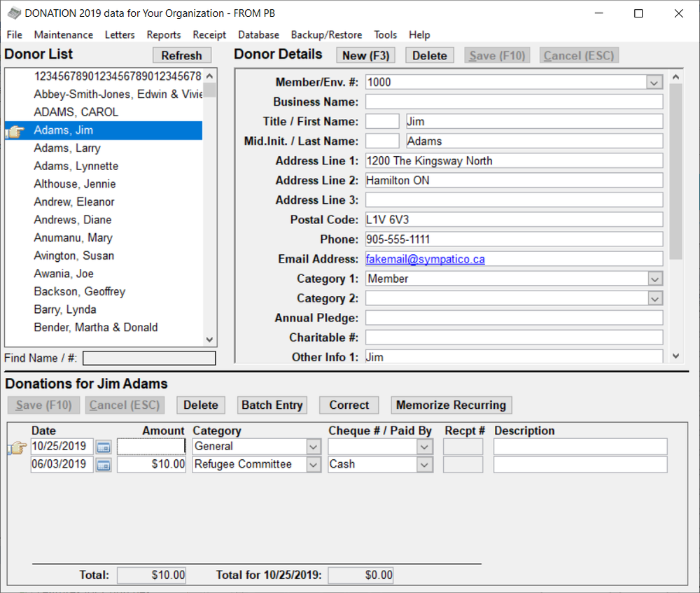Click the application icon in title bar
This screenshot has width=700, height=593.
coord(13,13)
